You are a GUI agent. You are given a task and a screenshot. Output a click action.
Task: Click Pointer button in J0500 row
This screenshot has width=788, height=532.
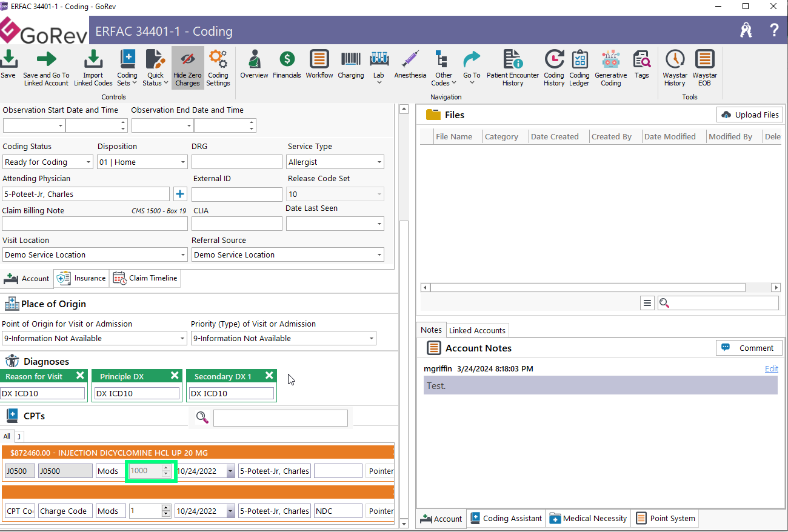(381, 471)
